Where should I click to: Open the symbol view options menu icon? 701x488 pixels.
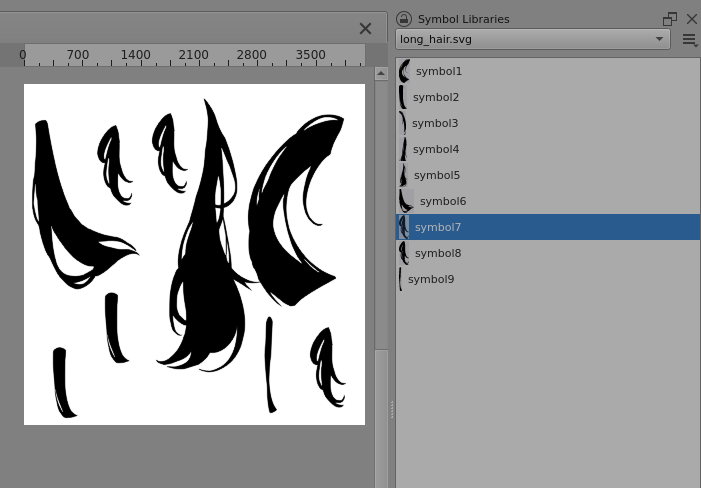pos(689,40)
